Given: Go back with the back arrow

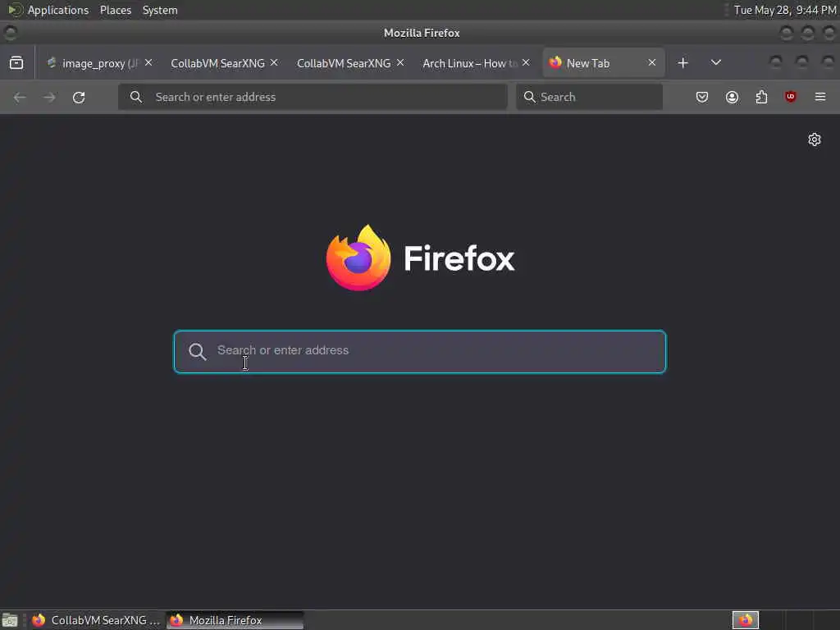Looking at the screenshot, I should (x=20, y=97).
